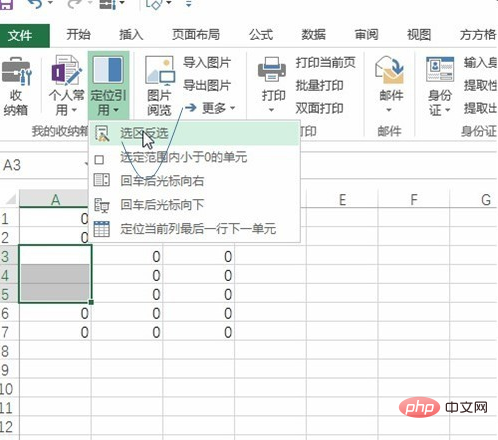498x440 pixels.
Task: Click the Undo arrow icon
Action: tap(35, 4)
